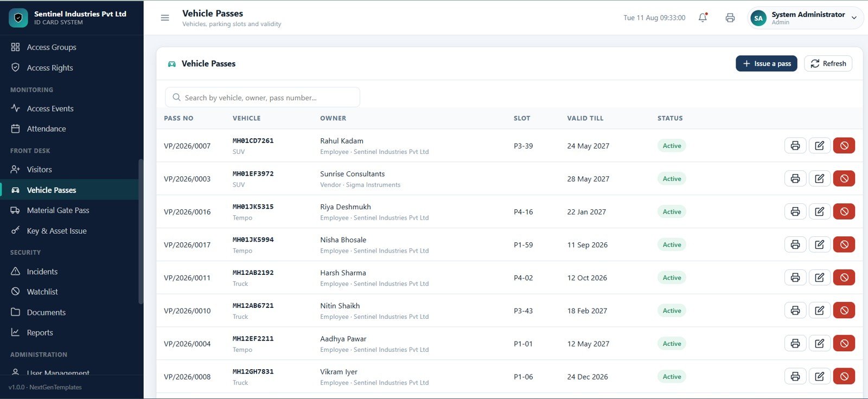The width and height of the screenshot is (868, 399).
Task: Print Nitin Shaikh's vehicle pass
Action: click(795, 311)
